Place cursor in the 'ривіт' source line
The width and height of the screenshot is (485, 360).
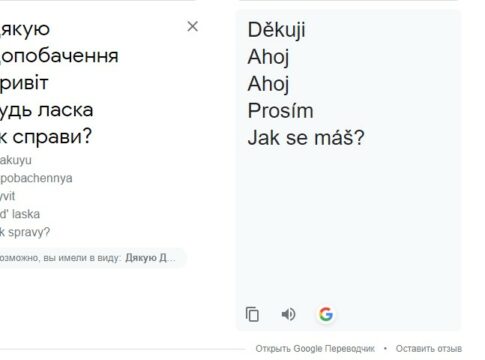coord(24,83)
